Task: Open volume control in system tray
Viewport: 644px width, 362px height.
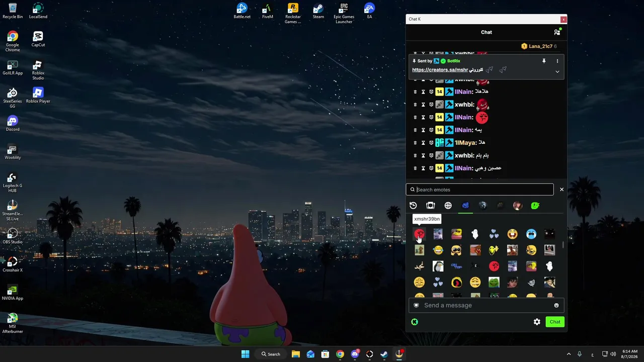Action: click(x=613, y=354)
